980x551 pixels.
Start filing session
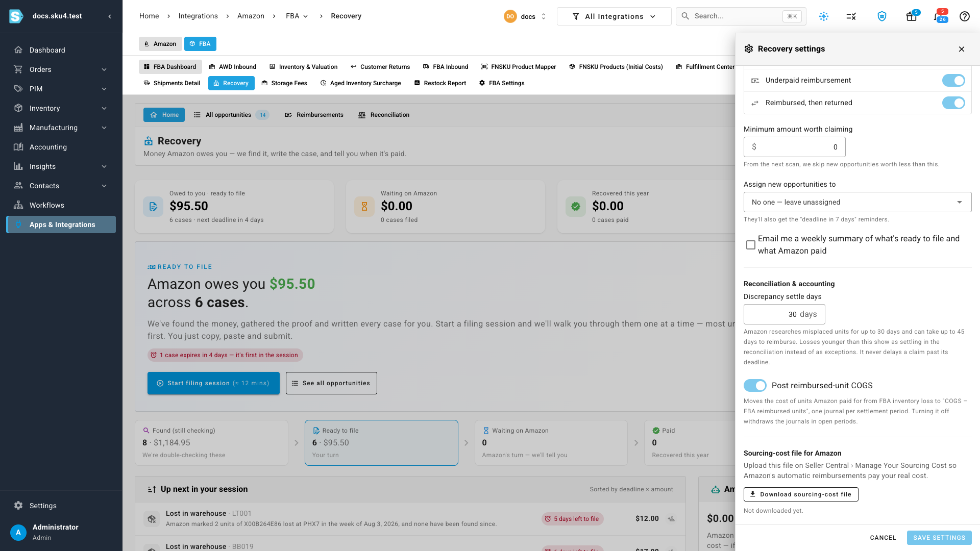(213, 383)
